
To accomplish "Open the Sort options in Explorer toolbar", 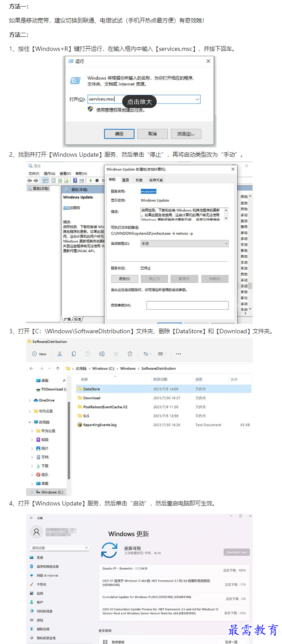I will [147, 354].
